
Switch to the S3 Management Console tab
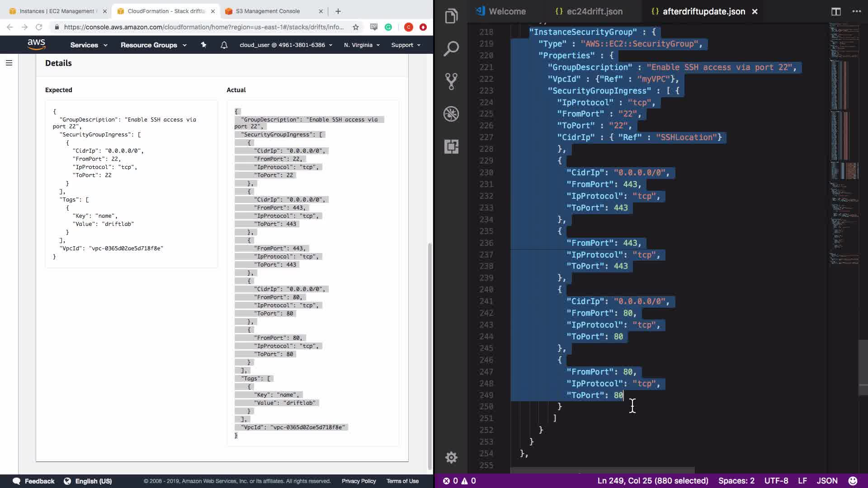(268, 11)
